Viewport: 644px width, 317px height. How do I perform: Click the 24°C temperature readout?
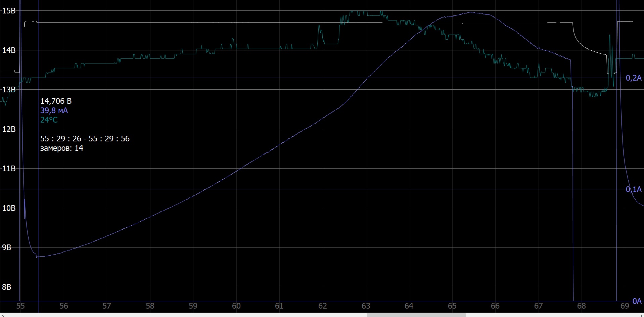pyautogui.click(x=49, y=120)
